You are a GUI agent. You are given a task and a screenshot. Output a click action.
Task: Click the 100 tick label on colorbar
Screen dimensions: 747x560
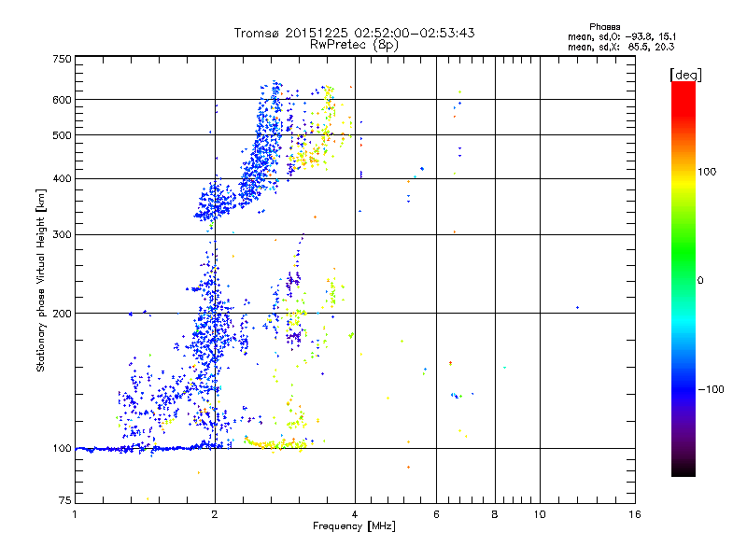pos(707,172)
